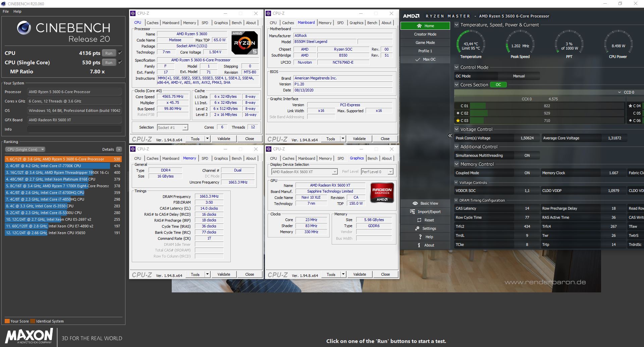This screenshot has width=644, height=347.
Task: Open Socket #1 selection dropdown
Action: pos(172,127)
